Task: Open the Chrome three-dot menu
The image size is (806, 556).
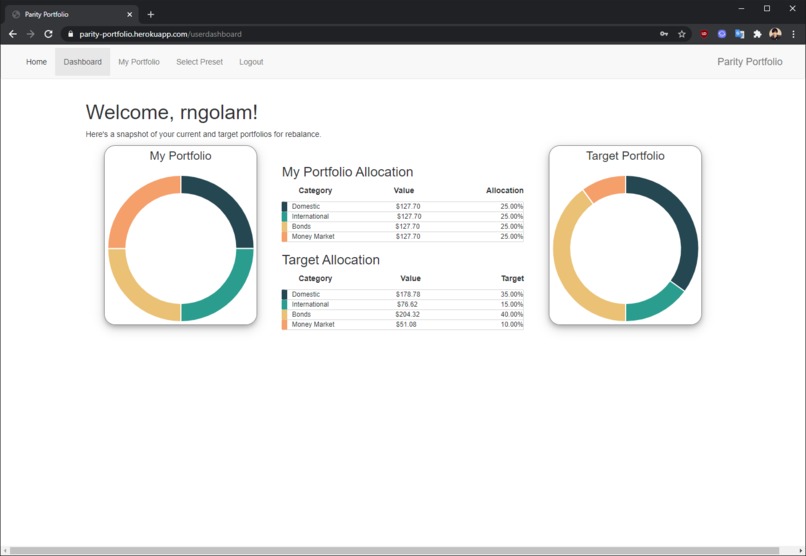Action: coord(793,34)
